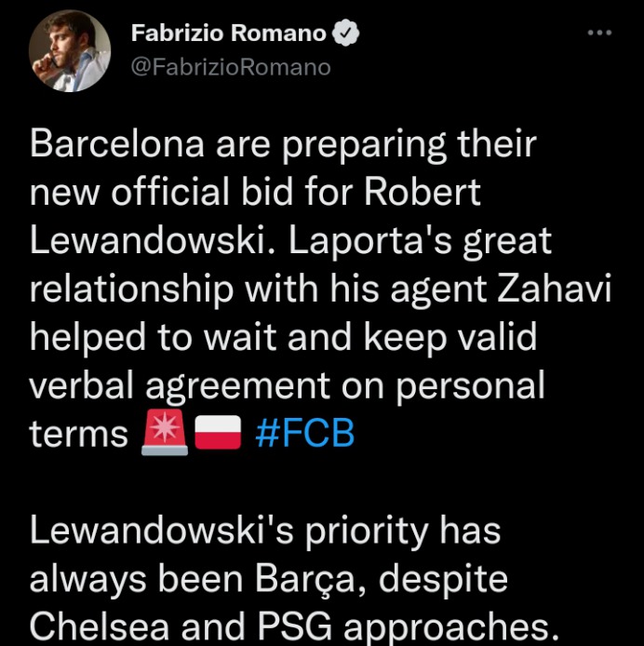
Task: Click the phrase verbal agreement in the tweet
Action: coord(180,386)
